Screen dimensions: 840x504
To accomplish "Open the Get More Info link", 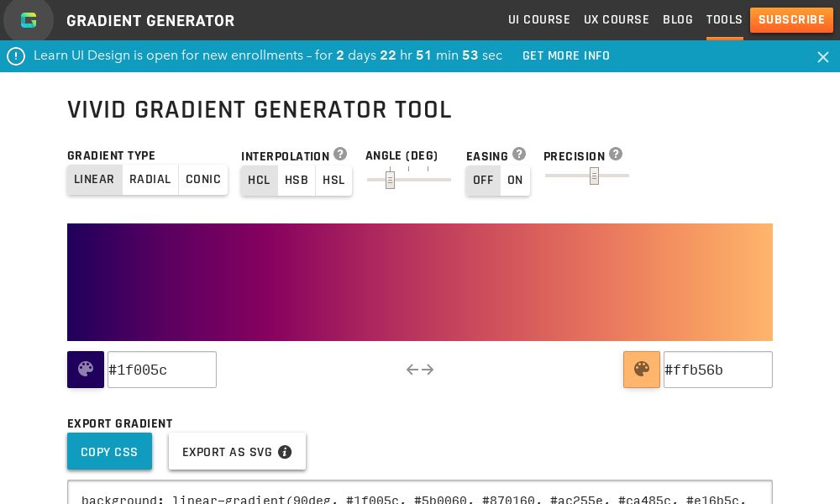I will click(566, 55).
